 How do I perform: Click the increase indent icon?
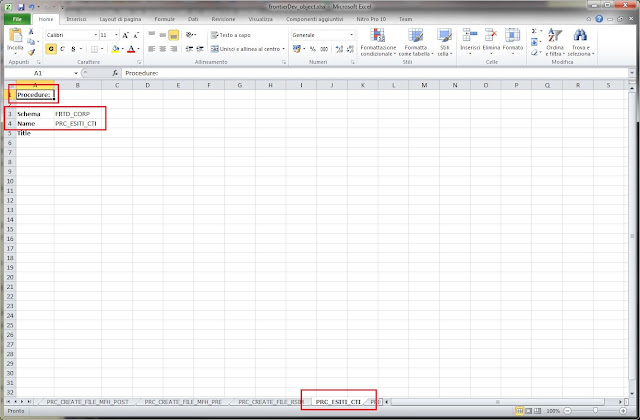pos(200,49)
